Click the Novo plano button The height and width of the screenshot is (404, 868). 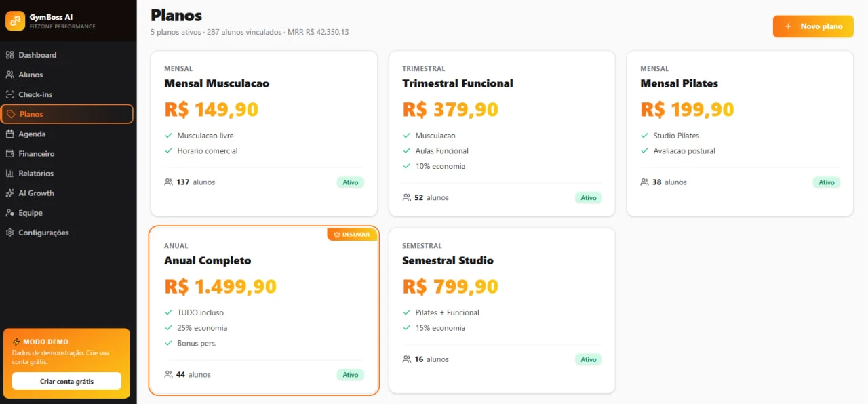(813, 26)
